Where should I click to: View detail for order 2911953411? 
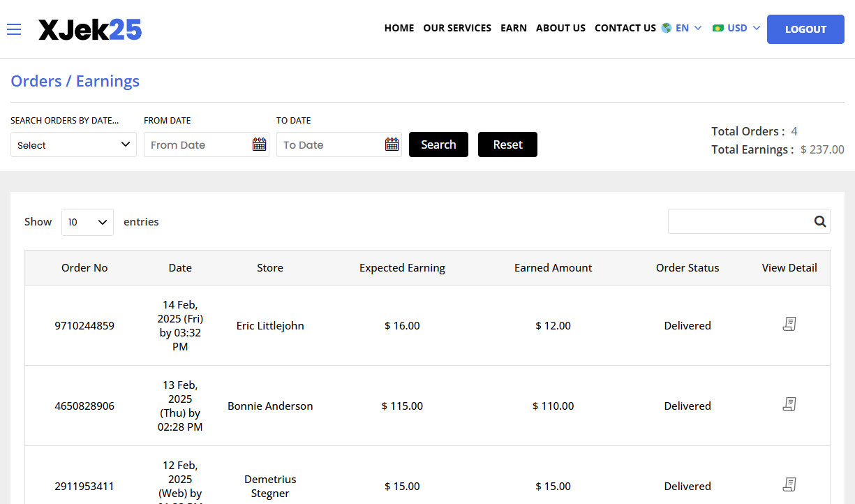(x=789, y=484)
